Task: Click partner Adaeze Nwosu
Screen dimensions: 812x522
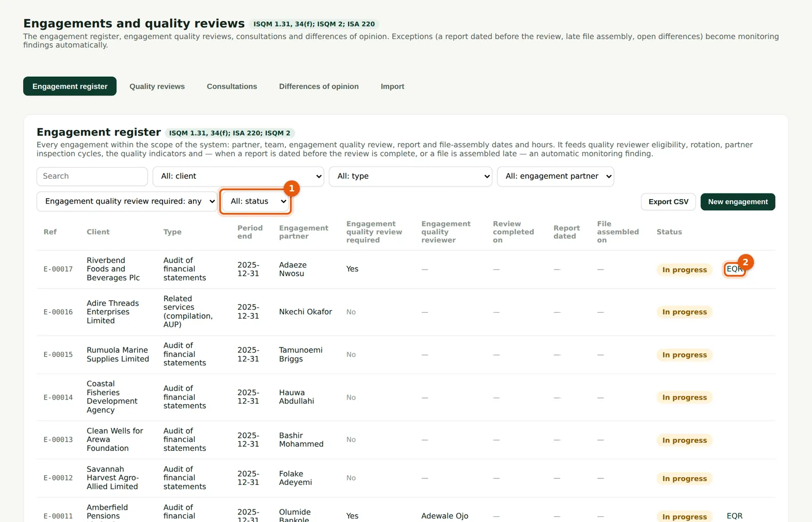Action: pyautogui.click(x=293, y=269)
